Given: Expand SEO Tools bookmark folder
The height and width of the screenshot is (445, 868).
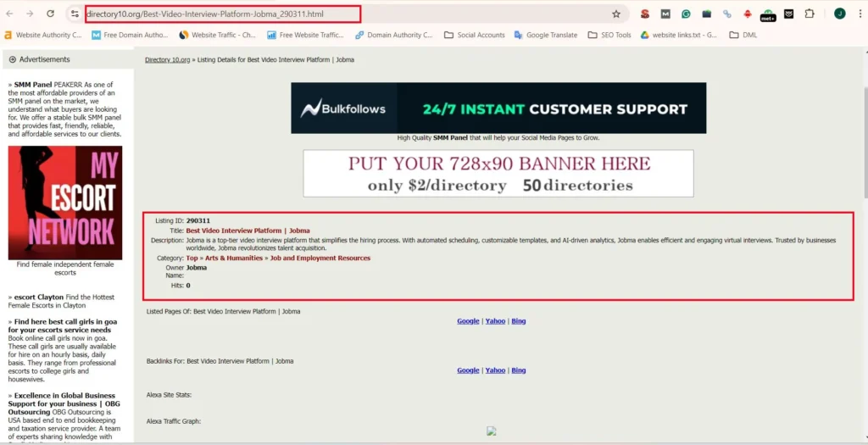Looking at the screenshot, I should 609,35.
